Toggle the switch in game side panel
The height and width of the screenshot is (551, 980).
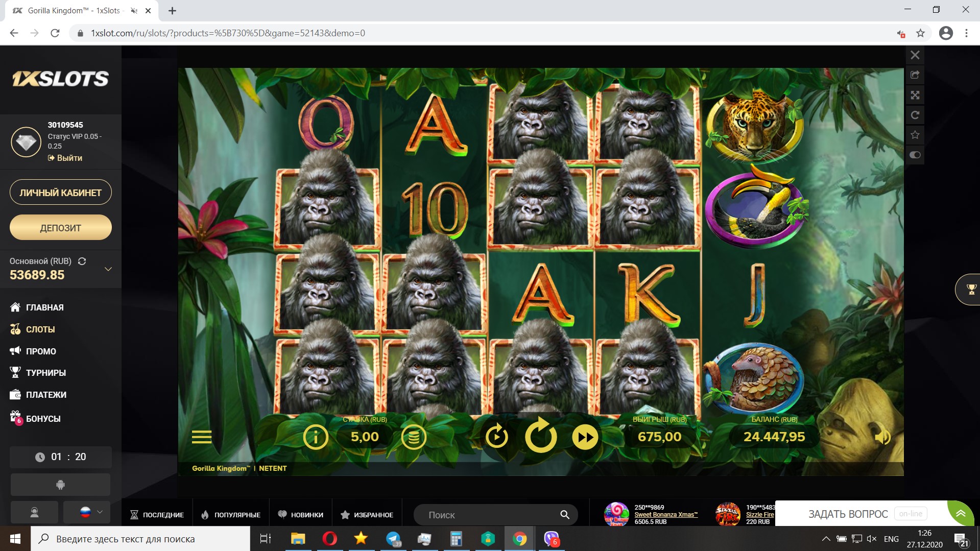tap(915, 155)
